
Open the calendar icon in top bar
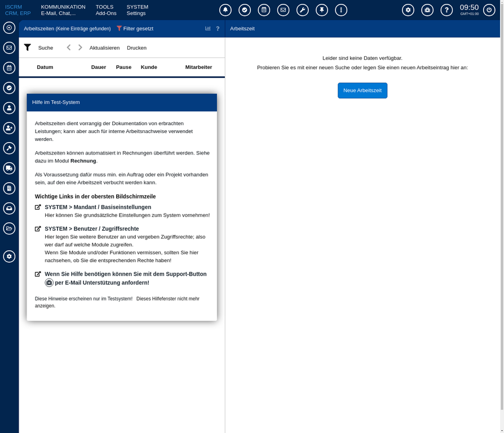[263, 10]
